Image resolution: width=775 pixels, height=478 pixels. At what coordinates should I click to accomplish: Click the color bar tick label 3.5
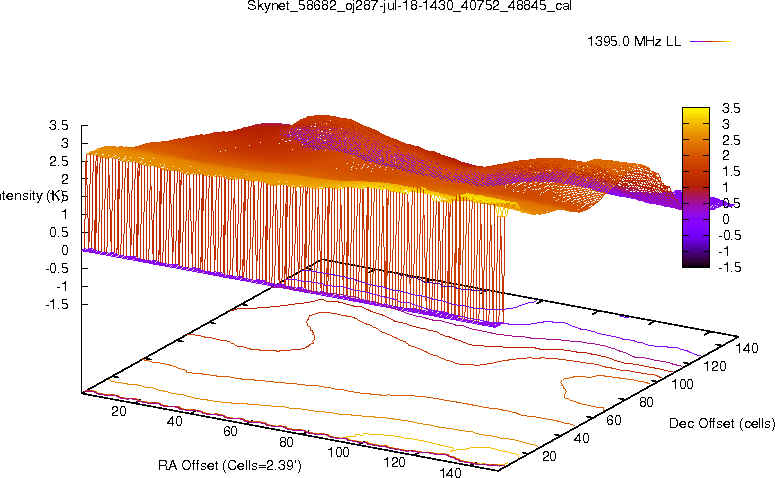click(731, 108)
